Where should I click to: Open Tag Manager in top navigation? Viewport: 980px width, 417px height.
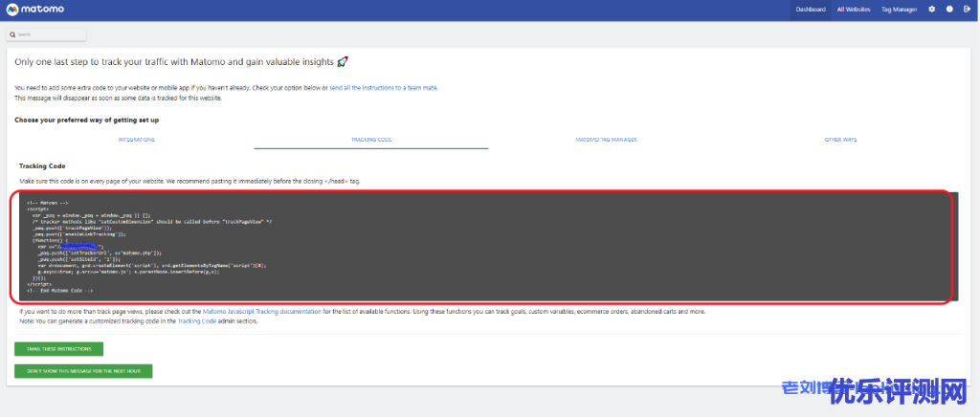coord(899,10)
